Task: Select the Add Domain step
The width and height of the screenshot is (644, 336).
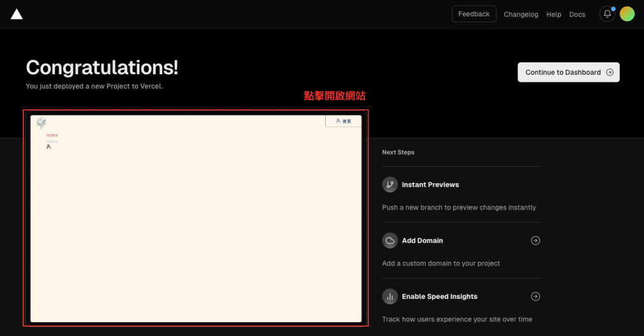Action: pyautogui.click(x=461, y=241)
